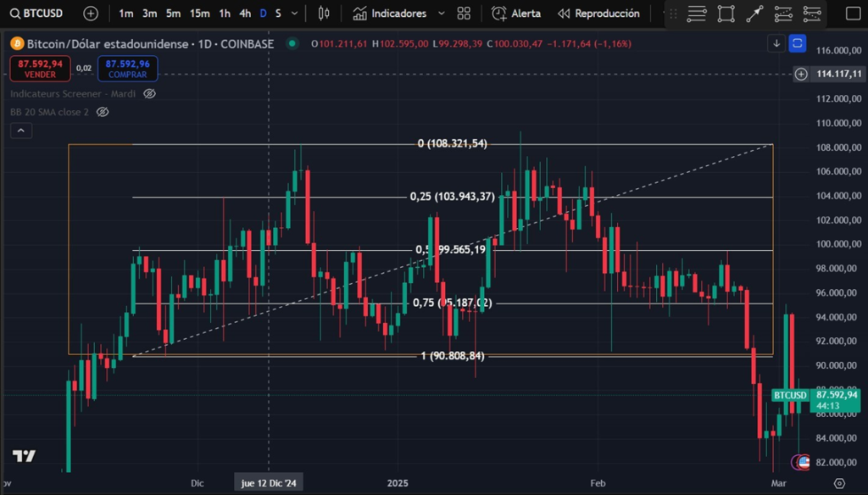Click the down arrow button near price scale
This screenshot has height=495, width=868.
tap(776, 43)
